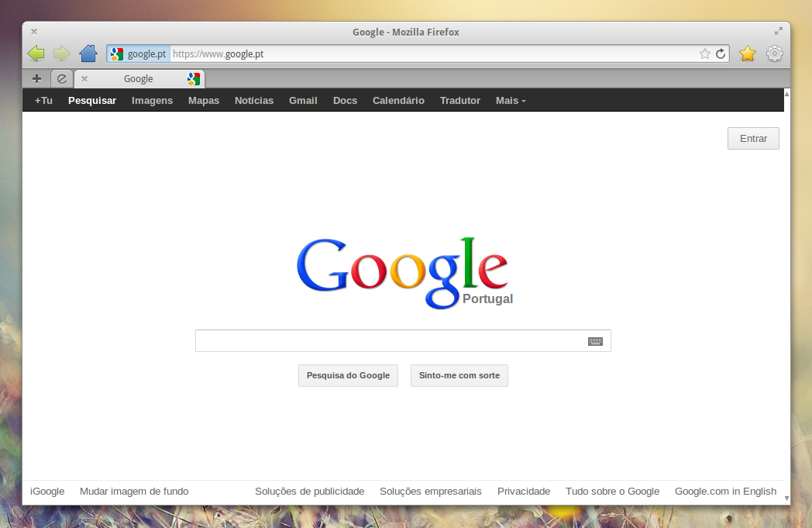Bookmark this page with the outline star
812x528 pixels.
(704, 54)
